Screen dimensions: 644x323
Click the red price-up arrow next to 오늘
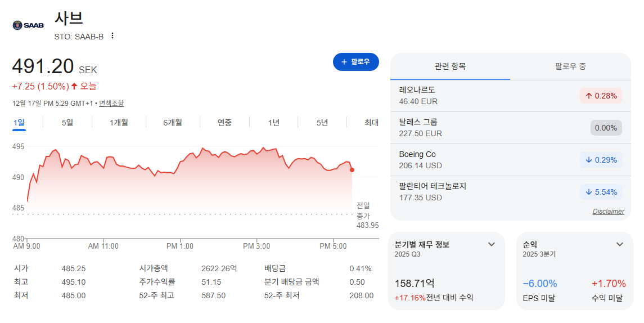point(74,86)
